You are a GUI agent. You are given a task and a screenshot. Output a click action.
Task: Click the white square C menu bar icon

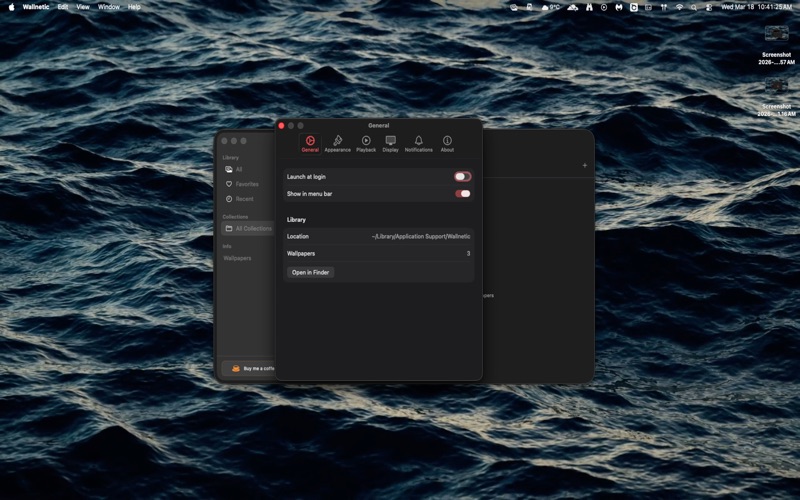tap(634, 7)
